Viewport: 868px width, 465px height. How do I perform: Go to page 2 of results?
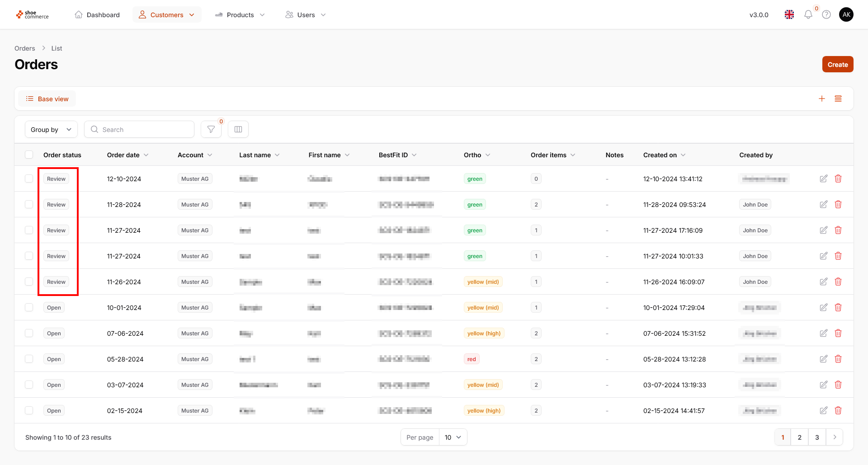(799, 437)
